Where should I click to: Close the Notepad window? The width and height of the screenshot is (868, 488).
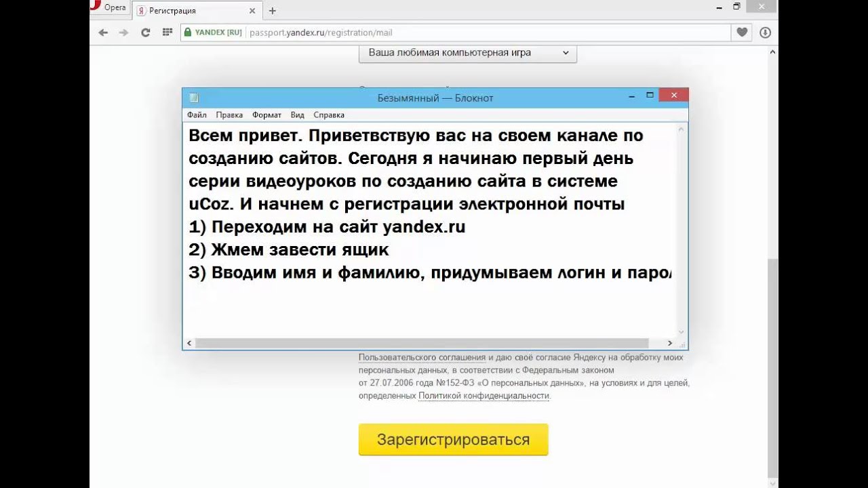[x=673, y=96]
